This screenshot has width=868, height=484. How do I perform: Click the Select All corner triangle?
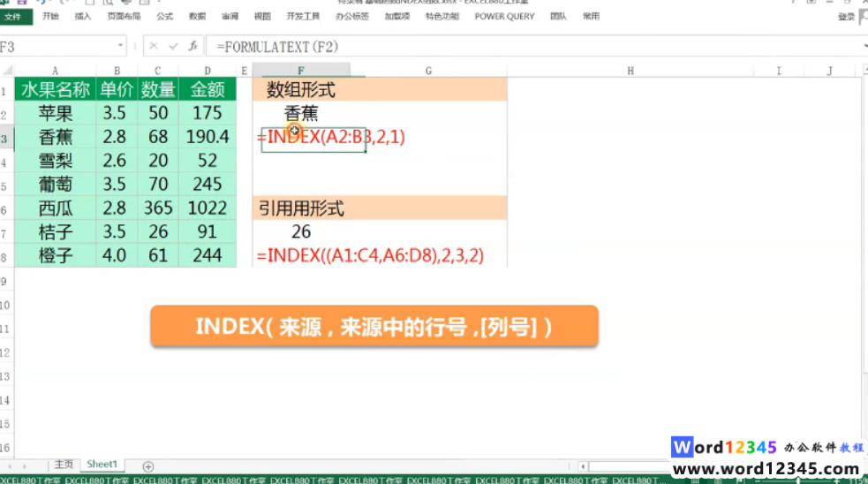[7, 71]
